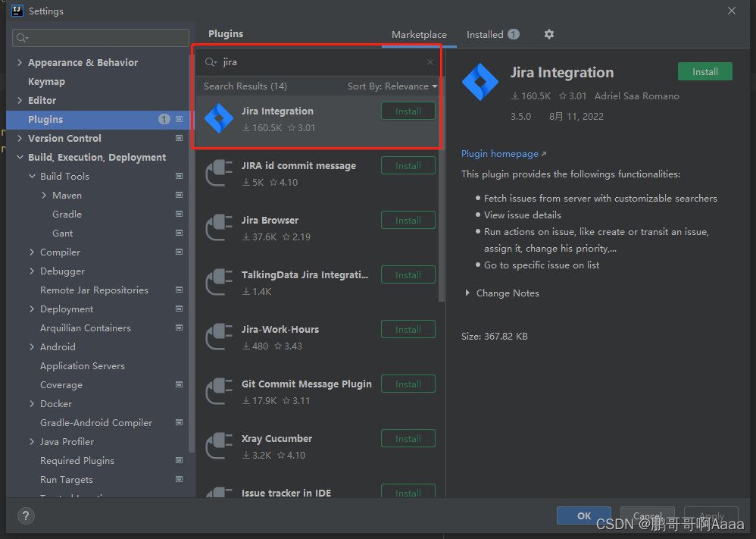The image size is (756, 539).
Task: Click the Xray Cucumber plugin icon
Action: click(x=219, y=446)
